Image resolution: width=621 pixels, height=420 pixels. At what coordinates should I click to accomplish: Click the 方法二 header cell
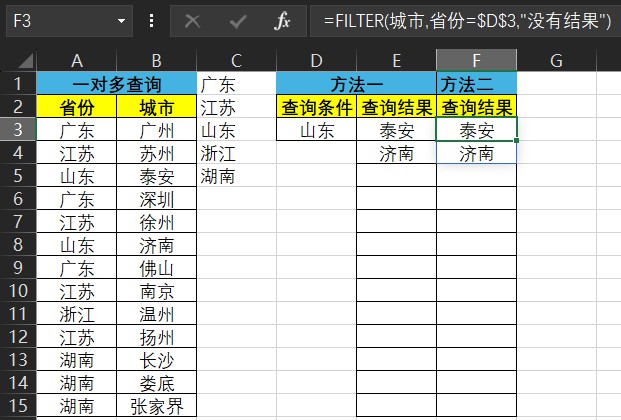tap(476, 84)
